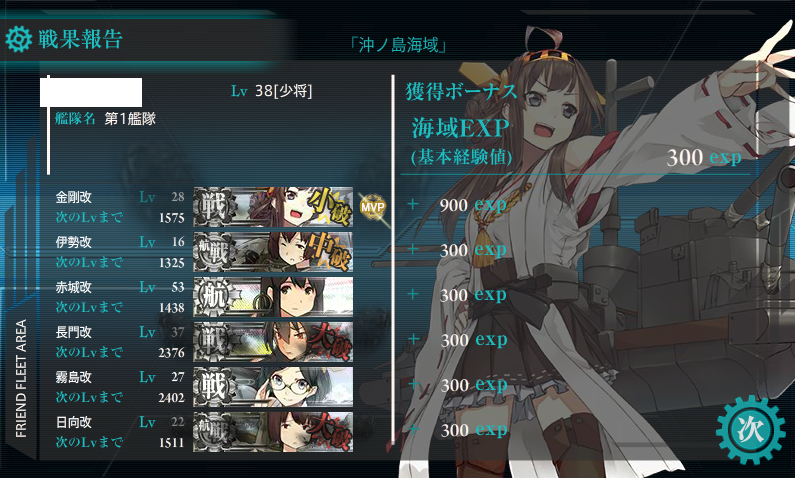Screen dimensions: 795x478
Task: Click the 中破 damage badge on 伊勢改
Action: tap(330, 251)
